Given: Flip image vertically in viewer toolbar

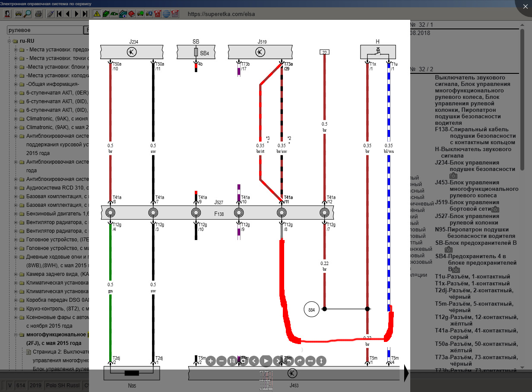Looking at the screenshot, I should point(321,361).
